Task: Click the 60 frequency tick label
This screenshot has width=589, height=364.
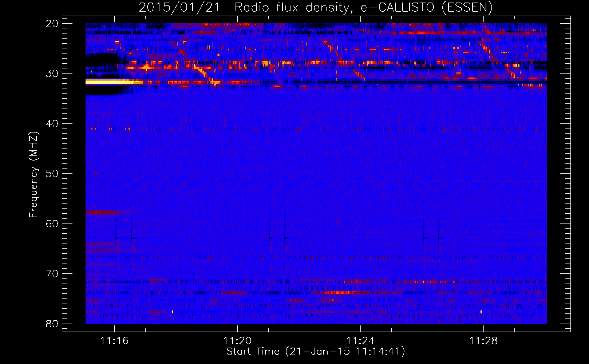Action: click(52, 223)
